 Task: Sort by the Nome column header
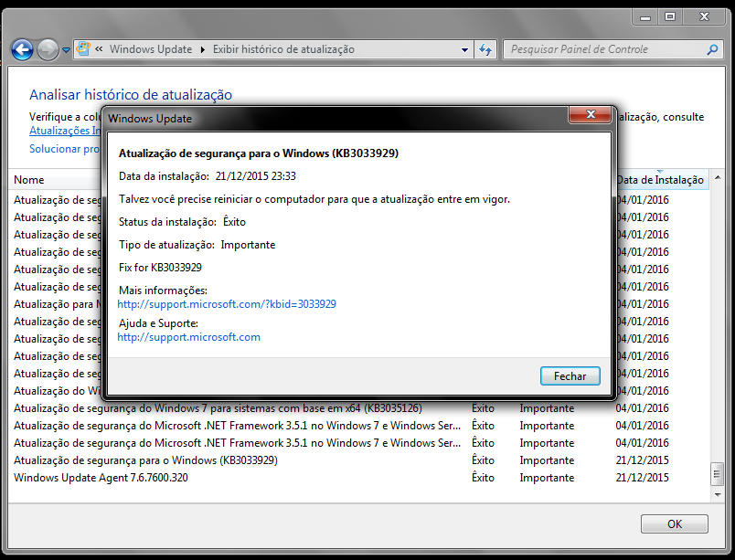[29, 180]
